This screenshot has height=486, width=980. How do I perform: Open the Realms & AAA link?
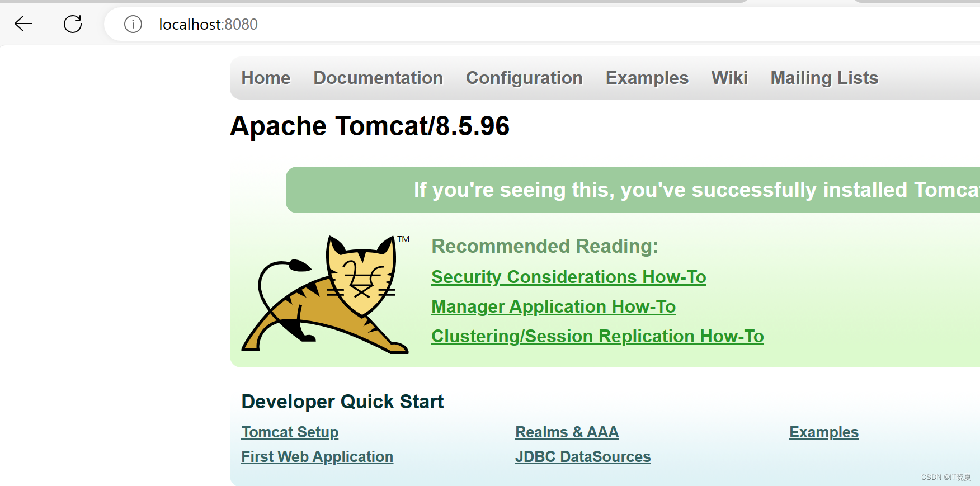pyautogui.click(x=567, y=432)
